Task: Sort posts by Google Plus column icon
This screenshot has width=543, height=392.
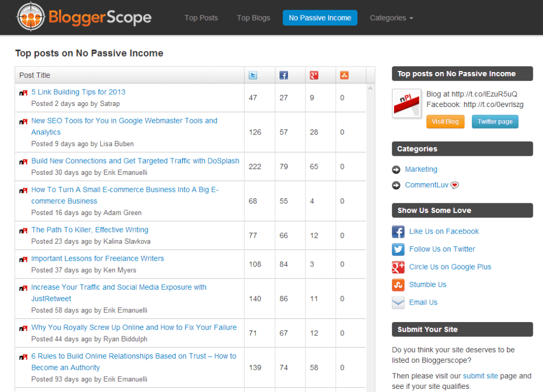Action: tap(314, 75)
